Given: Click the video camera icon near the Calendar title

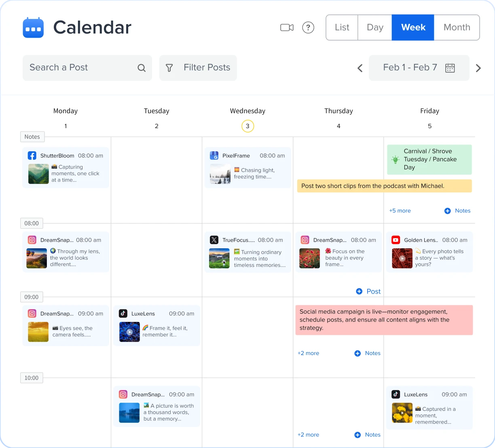Looking at the screenshot, I should click(287, 27).
